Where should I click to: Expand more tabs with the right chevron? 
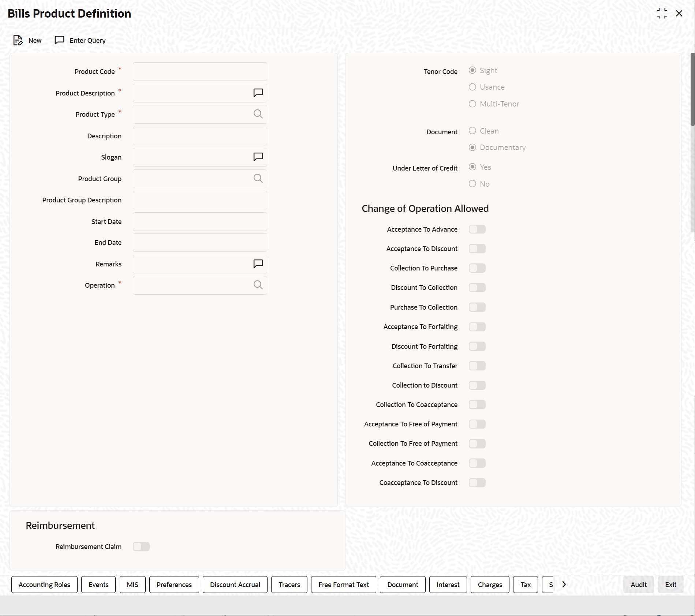pos(564,585)
